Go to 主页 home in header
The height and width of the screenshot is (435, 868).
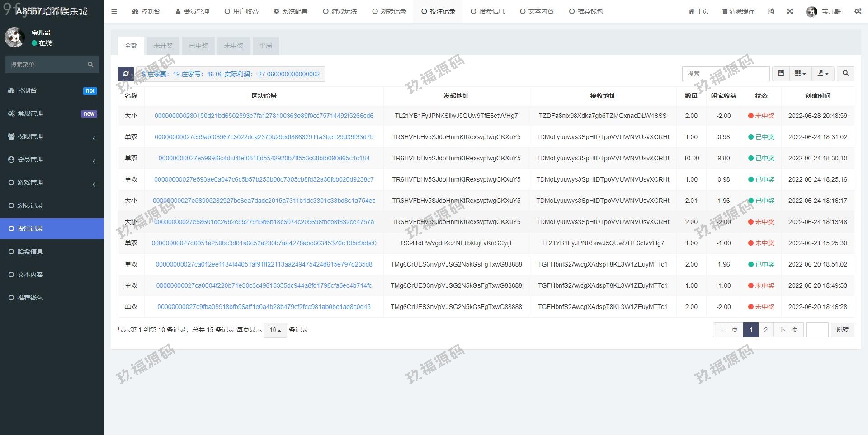[698, 11]
